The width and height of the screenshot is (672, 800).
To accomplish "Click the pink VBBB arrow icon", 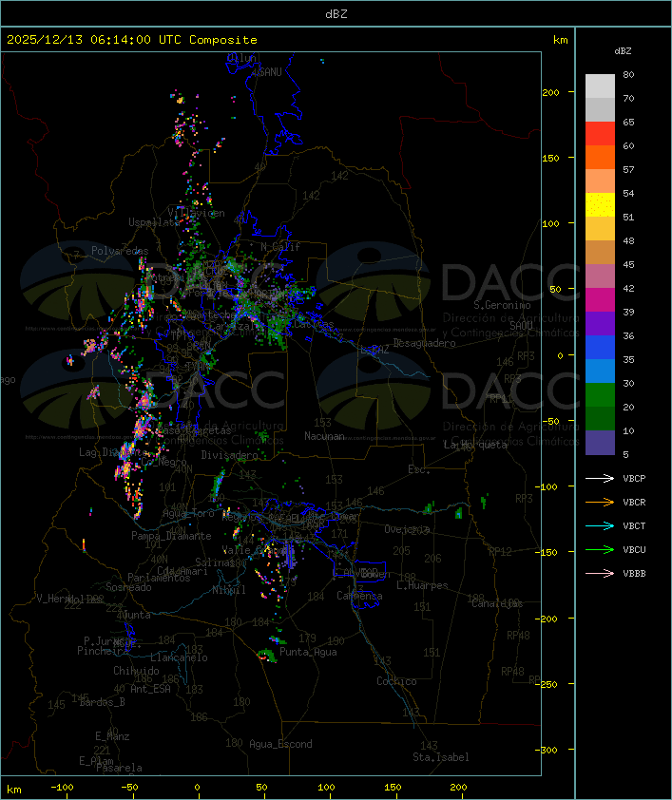I will 600,574.
